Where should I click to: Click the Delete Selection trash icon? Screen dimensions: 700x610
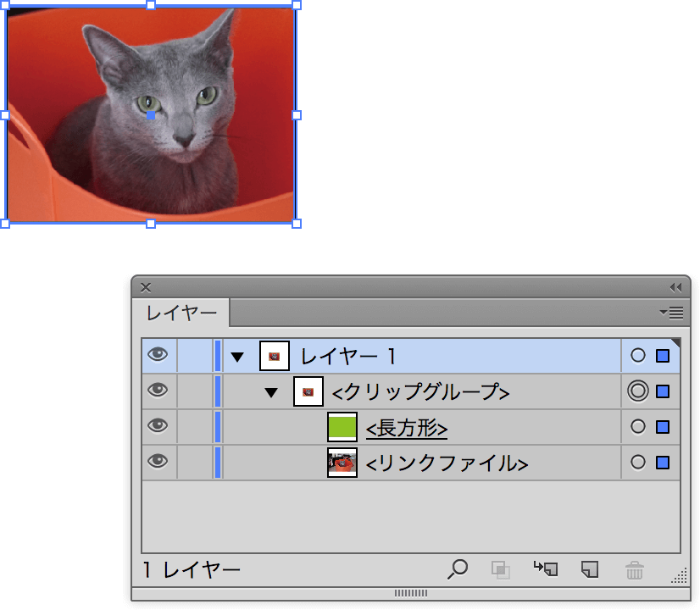click(x=634, y=570)
